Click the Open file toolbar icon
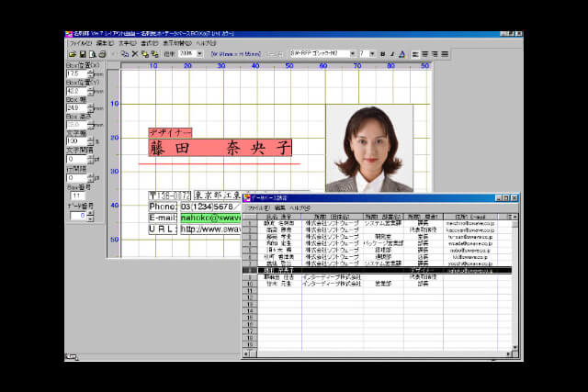Image resolution: width=588 pixels, height=392 pixels. point(73,54)
